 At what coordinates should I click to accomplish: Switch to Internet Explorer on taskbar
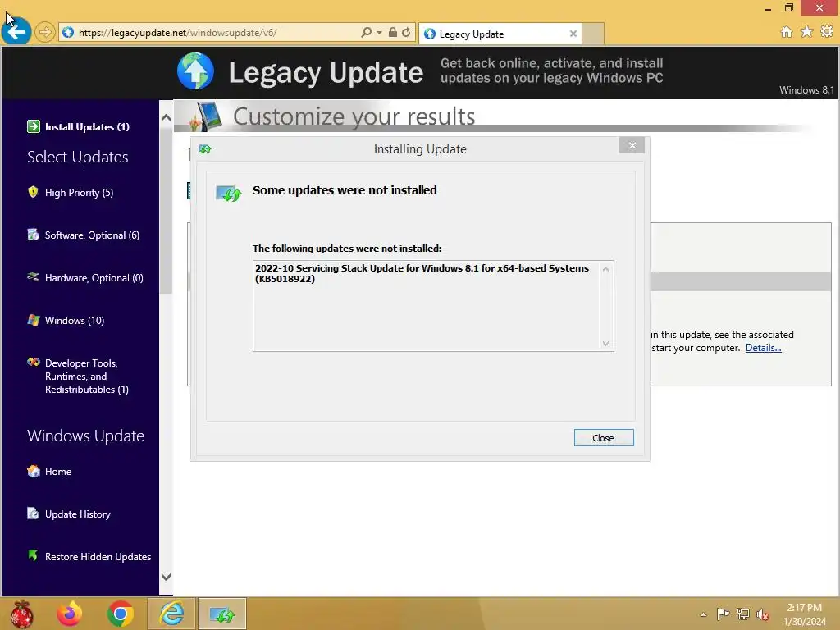pyautogui.click(x=171, y=614)
